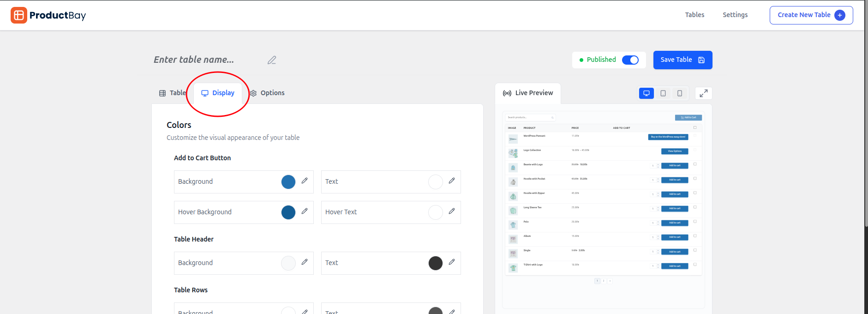This screenshot has height=314, width=868.
Task: Click the ProductBay logo icon
Action: point(19,15)
